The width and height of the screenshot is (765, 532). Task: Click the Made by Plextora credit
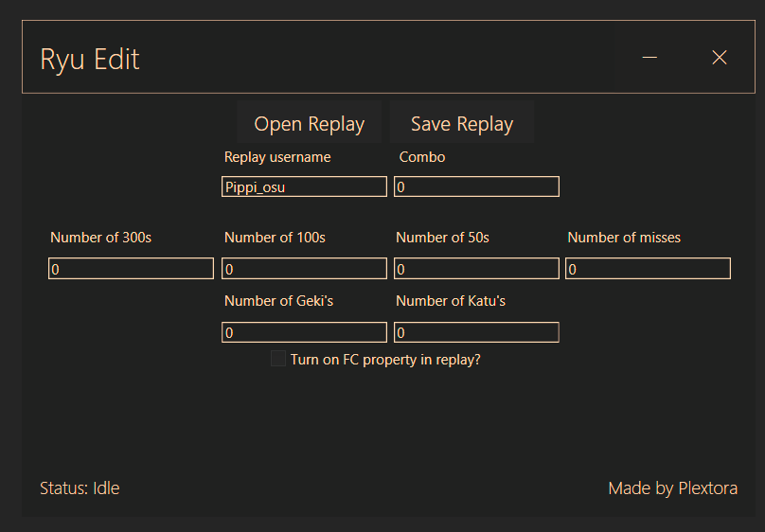point(673,488)
